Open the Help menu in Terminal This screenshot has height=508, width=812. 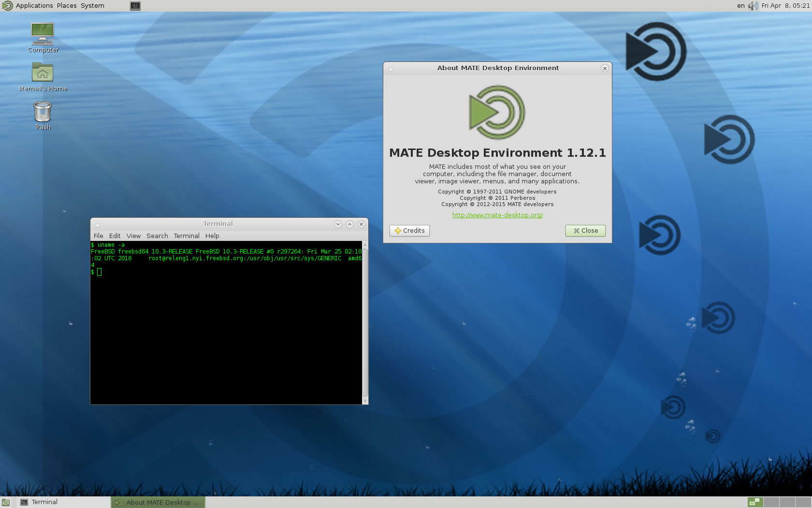pos(212,236)
